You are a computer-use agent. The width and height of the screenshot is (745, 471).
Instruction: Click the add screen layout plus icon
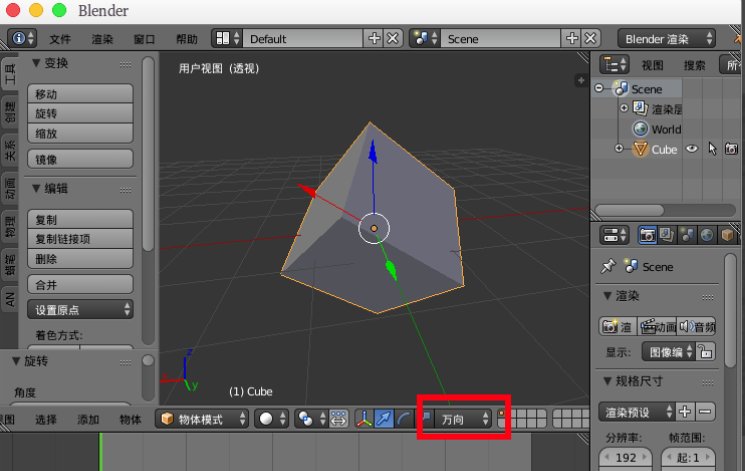(x=375, y=38)
